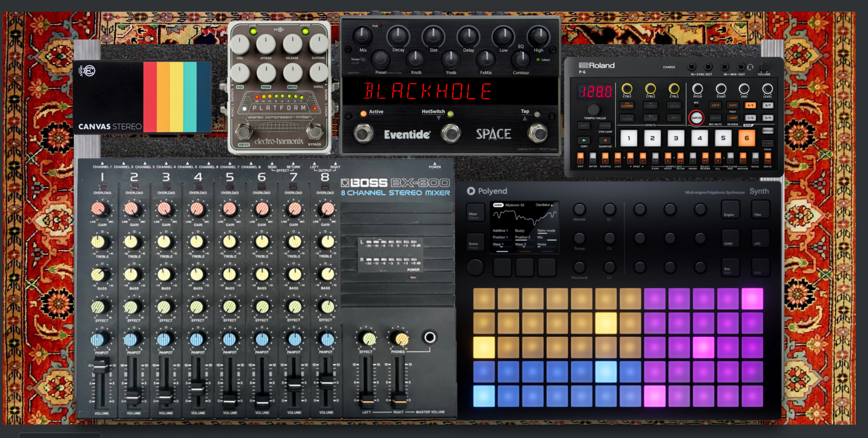This screenshot has width=868, height=438.
Task: Click channel 5 blue PANPOT knob
Action: click(x=230, y=339)
